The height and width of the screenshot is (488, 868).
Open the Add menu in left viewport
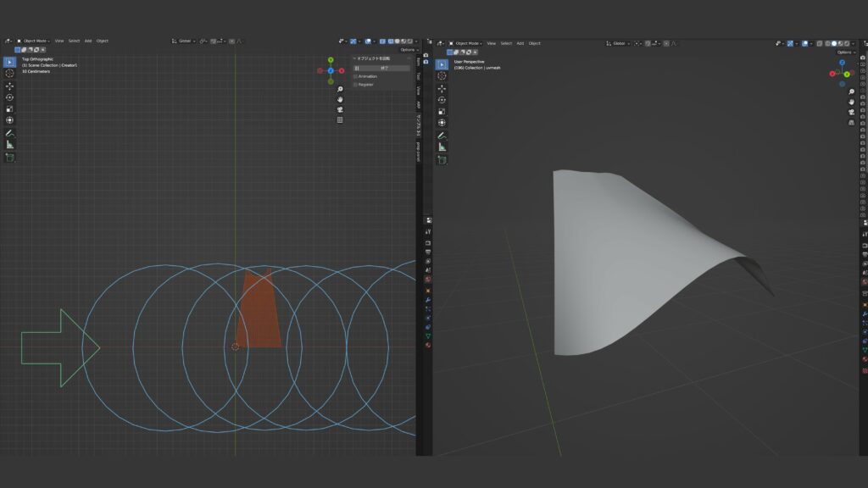pos(88,41)
